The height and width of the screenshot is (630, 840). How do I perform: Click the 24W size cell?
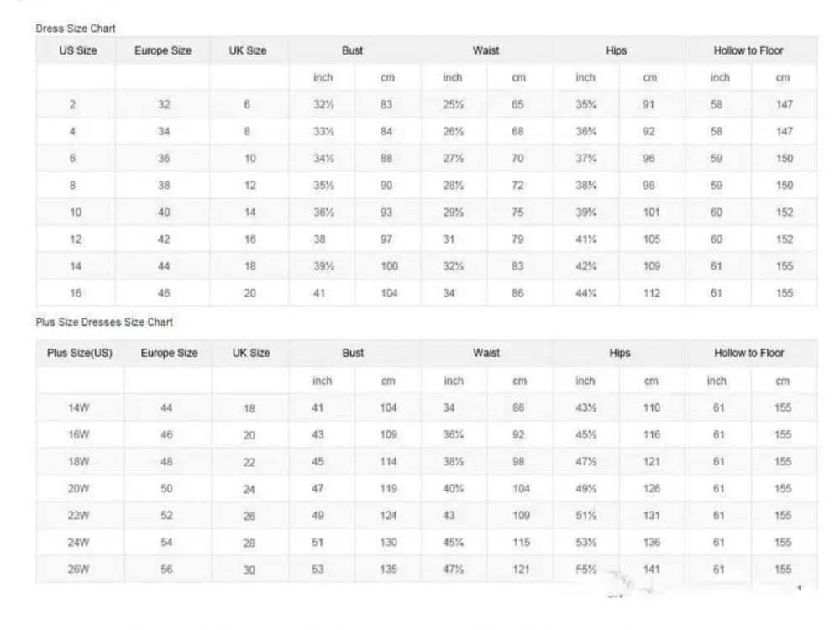(79, 543)
